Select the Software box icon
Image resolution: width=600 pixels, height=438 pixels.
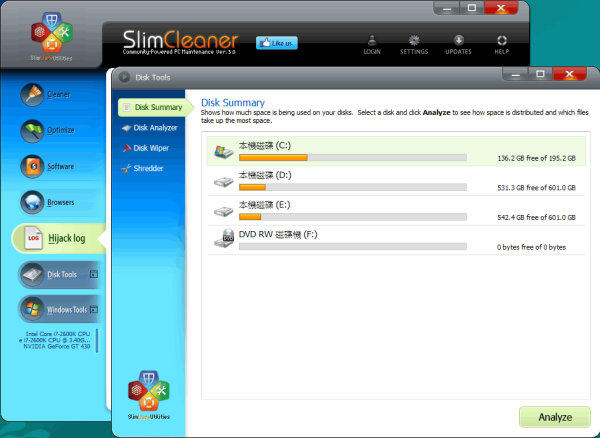click(x=32, y=166)
